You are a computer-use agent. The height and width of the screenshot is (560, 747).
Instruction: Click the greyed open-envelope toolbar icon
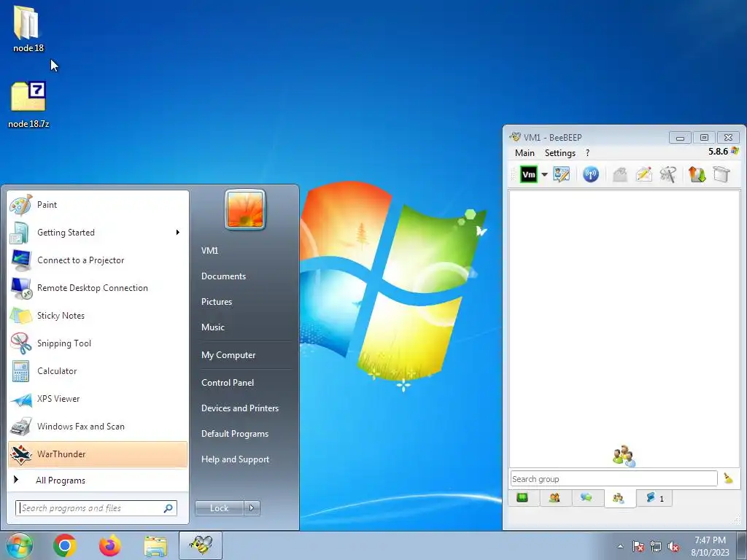click(619, 174)
